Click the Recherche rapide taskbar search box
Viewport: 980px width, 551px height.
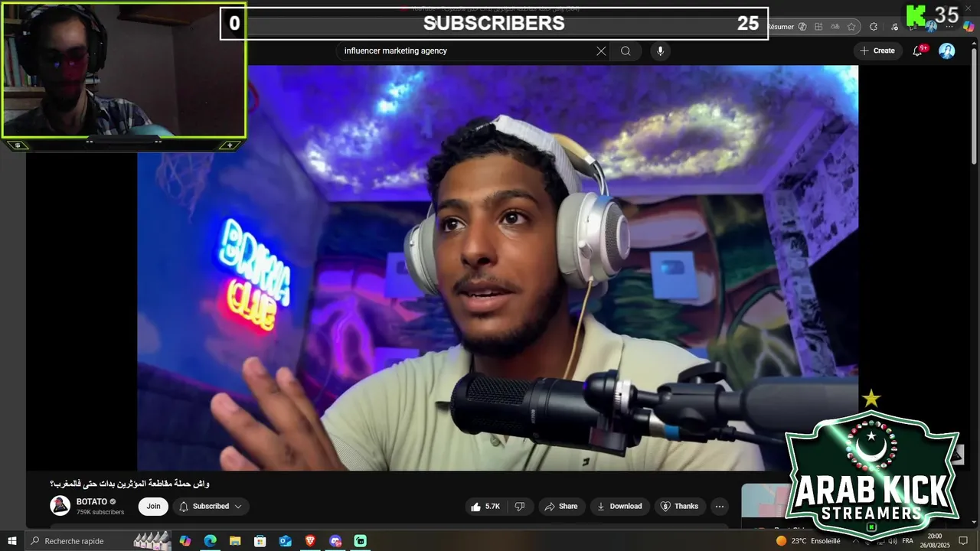pyautogui.click(x=100, y=541)
